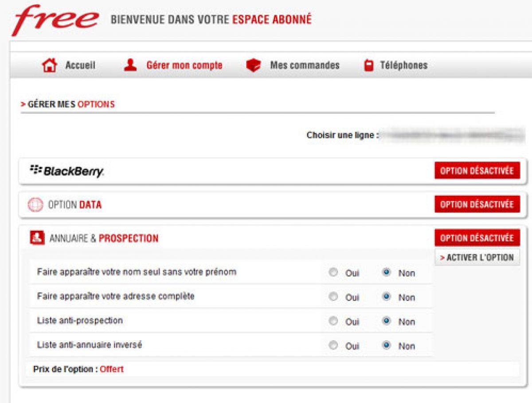
Task: Click the Accueil house icon
Action: [49, 66]
